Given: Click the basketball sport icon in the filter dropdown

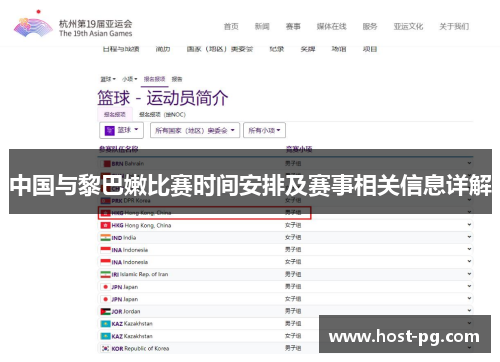Looking at the screenshot, I should click(x=110, y=130).
